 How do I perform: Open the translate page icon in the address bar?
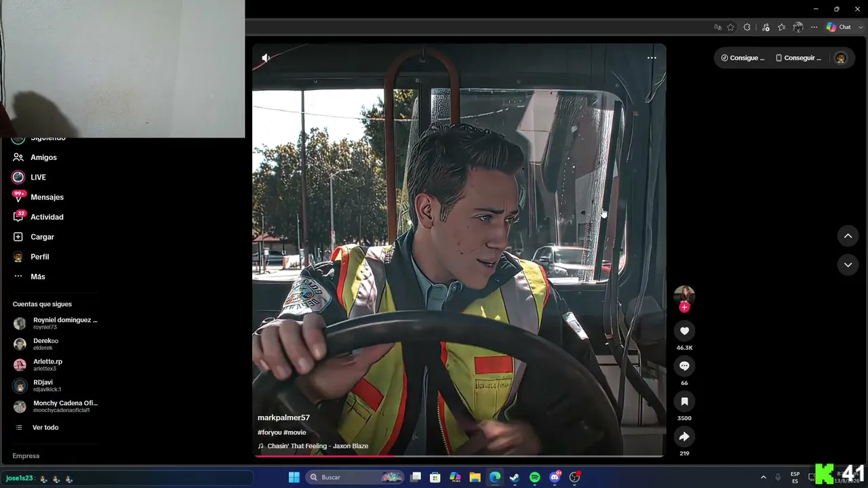pyautogui.click(x=717, y=27)
